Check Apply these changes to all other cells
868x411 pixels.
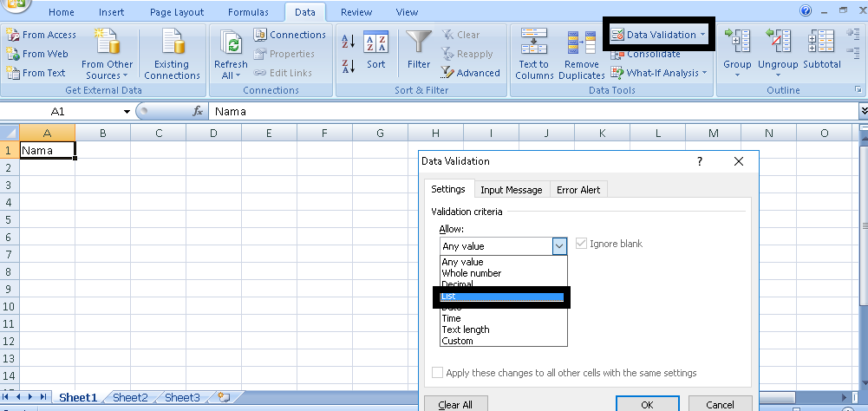click(437, 373)
